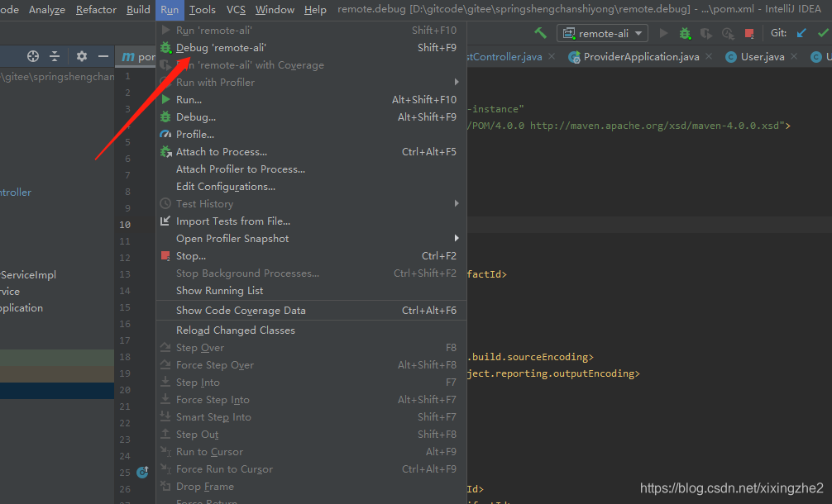Click Step Over menu entry
832x504 pixels.
click(312, 348)
